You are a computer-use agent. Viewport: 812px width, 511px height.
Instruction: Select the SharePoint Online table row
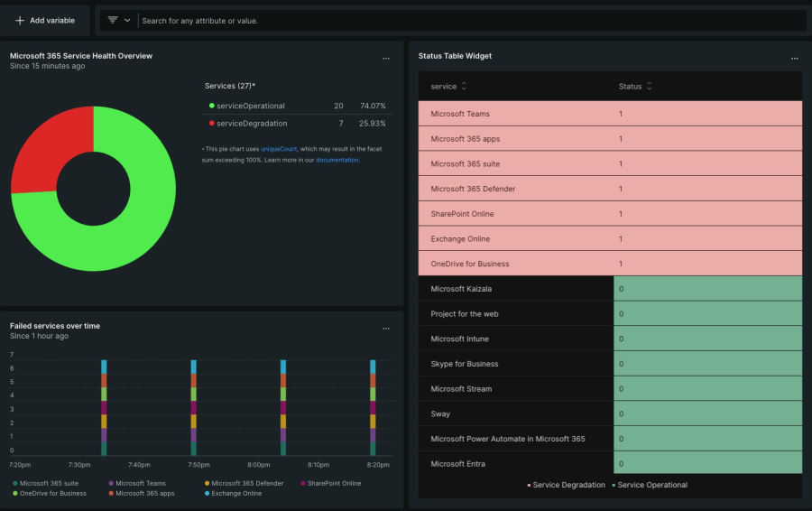[x=610, y=214]
